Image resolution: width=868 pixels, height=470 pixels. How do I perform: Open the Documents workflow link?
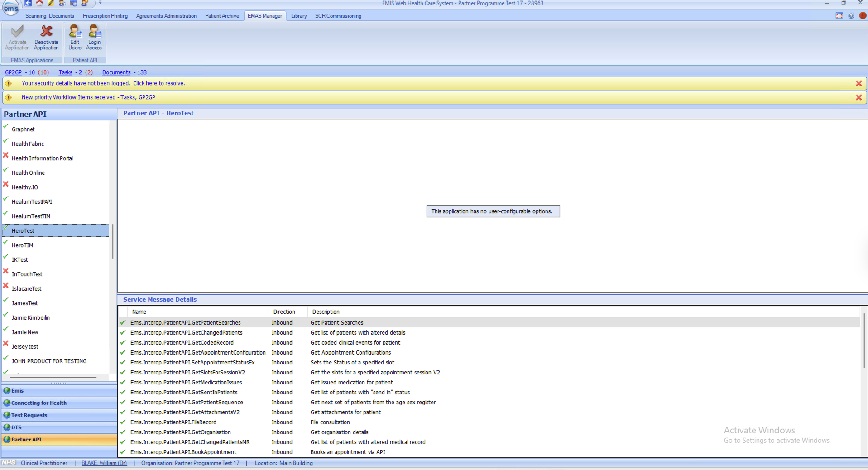tap(116, 72)
